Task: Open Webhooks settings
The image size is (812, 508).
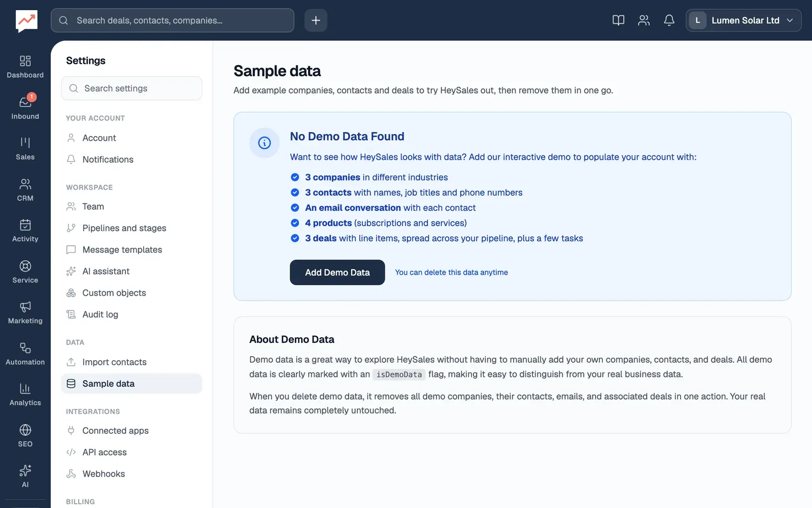Action: click(x=131, y=474)
